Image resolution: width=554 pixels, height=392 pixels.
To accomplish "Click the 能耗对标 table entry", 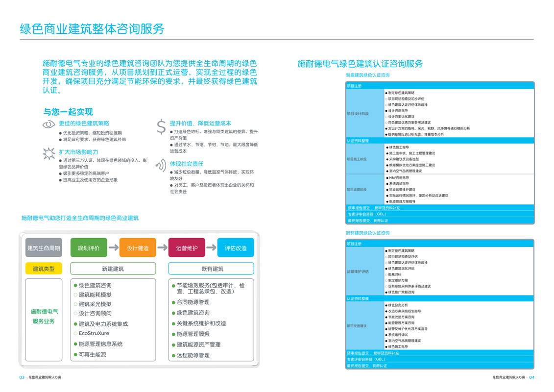I will coord(393,274).
